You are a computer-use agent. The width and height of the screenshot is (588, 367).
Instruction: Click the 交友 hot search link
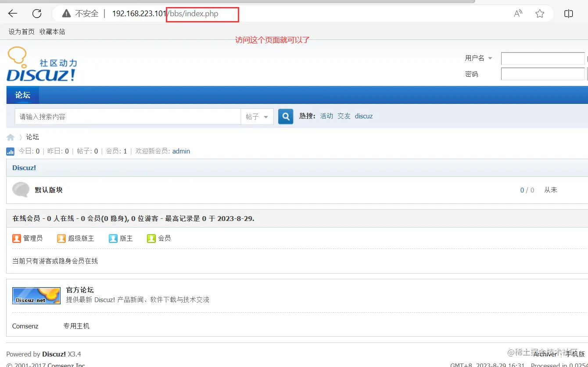(x=344, y=116)
